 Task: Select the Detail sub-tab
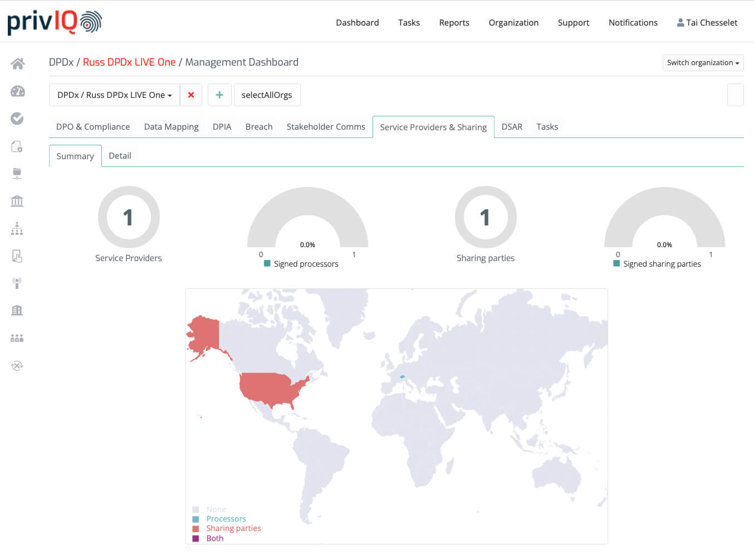120,155
